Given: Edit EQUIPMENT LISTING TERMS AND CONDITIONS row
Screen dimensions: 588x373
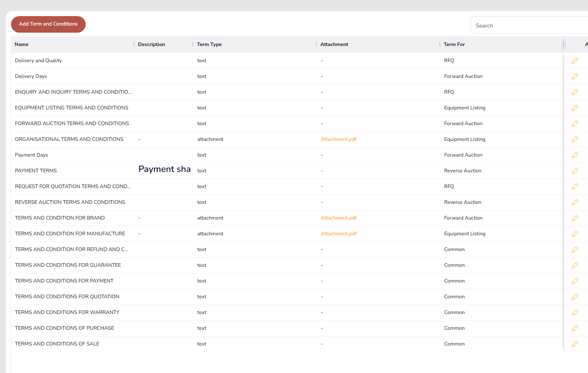Looking at the screenshot, I should 575,108.
